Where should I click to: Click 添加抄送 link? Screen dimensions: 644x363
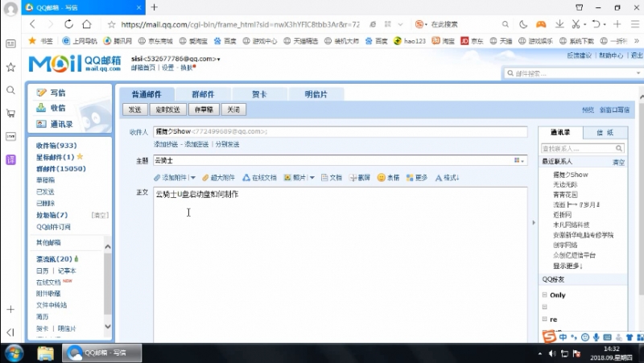coord(166,144)
